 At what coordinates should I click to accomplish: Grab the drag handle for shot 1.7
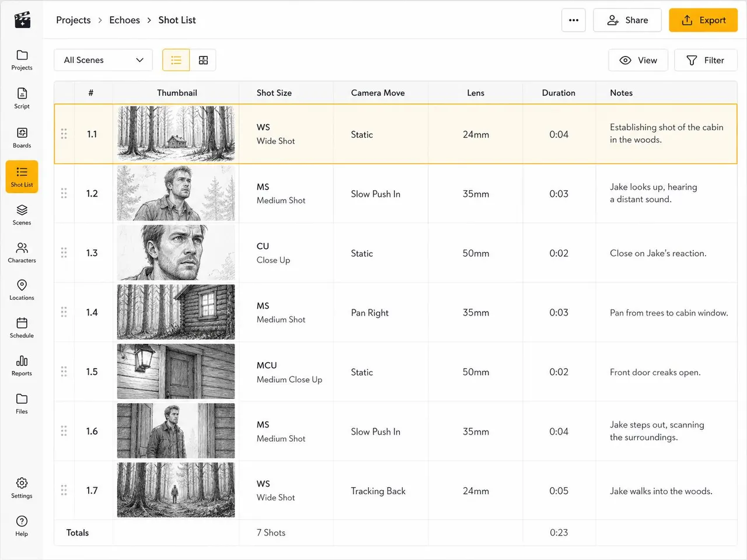(64, 490)
